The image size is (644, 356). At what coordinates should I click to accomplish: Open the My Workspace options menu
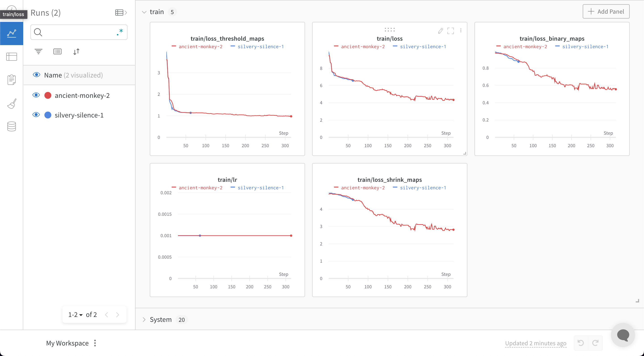[x=95, y=343]
